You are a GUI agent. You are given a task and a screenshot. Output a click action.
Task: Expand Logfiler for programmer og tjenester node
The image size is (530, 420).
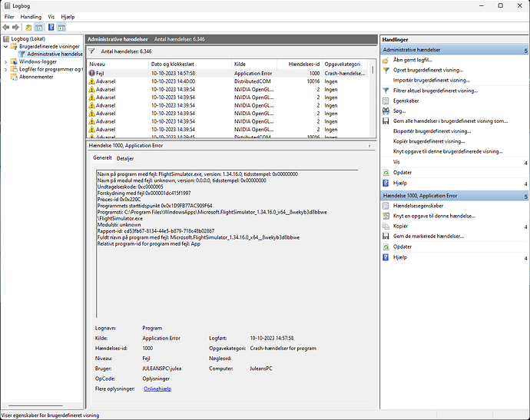(x=5, y=70)
